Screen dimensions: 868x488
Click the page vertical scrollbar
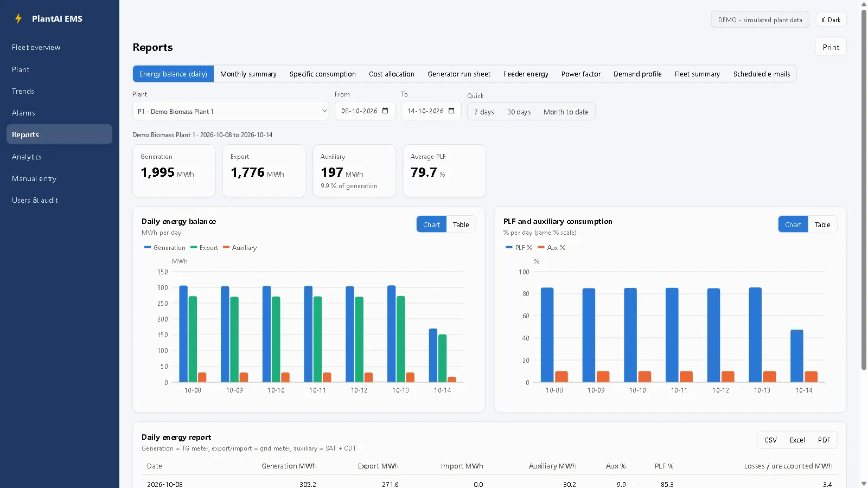(x=864, y=189)
